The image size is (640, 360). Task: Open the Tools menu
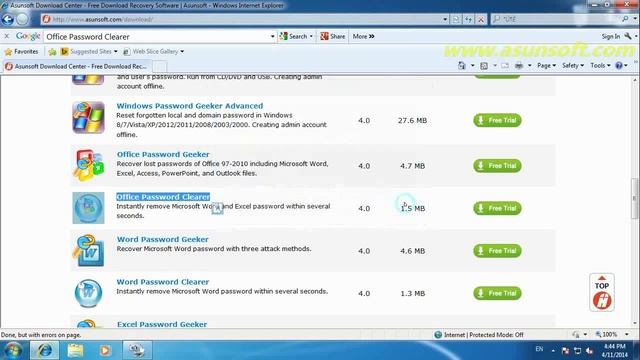point(600,65)
